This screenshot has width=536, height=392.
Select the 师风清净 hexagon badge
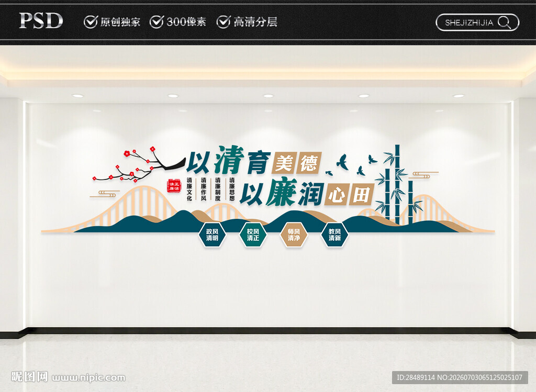294,235
